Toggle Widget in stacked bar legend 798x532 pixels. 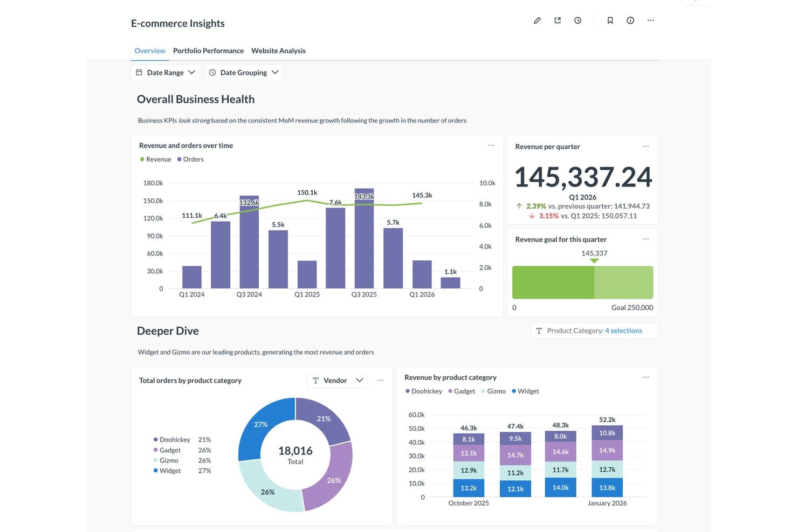tap(525, 391)
